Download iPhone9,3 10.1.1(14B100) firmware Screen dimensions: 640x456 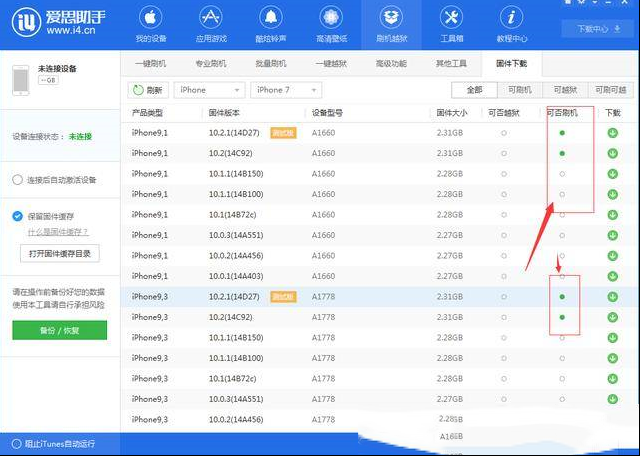(612, 358)
